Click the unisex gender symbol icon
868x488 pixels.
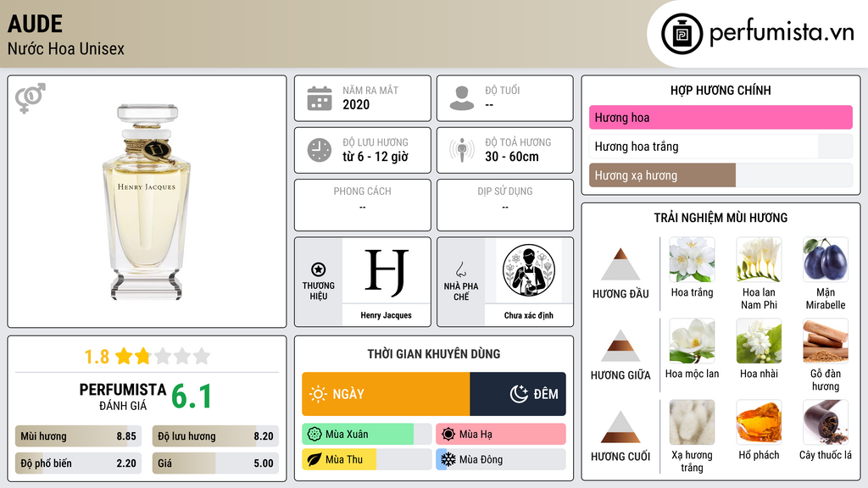coord(31,98)
